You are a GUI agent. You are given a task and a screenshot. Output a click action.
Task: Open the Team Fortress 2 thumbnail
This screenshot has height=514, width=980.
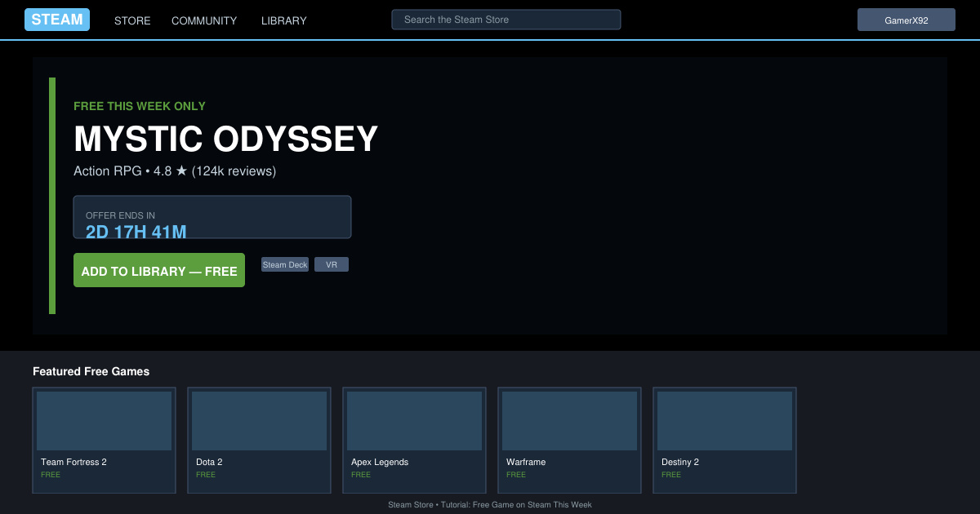click(x=104, y=421)
